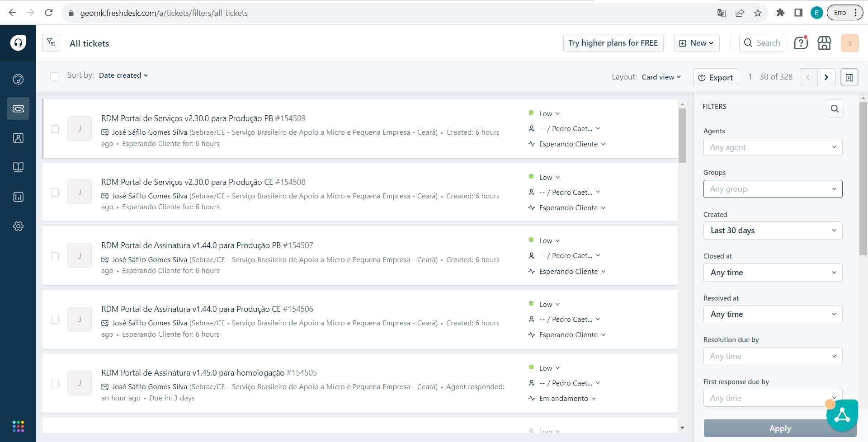Open Chrome profile E avatar

(816, 13)
